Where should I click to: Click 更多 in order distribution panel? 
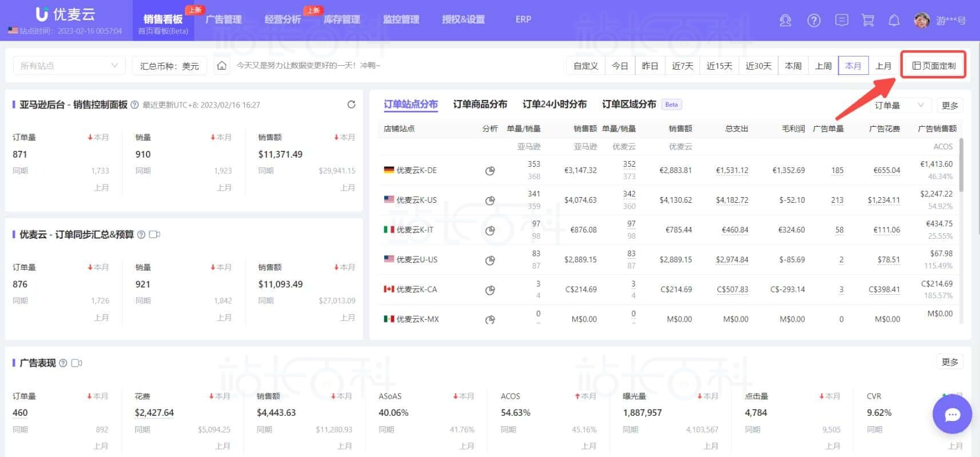pos(950,105)
